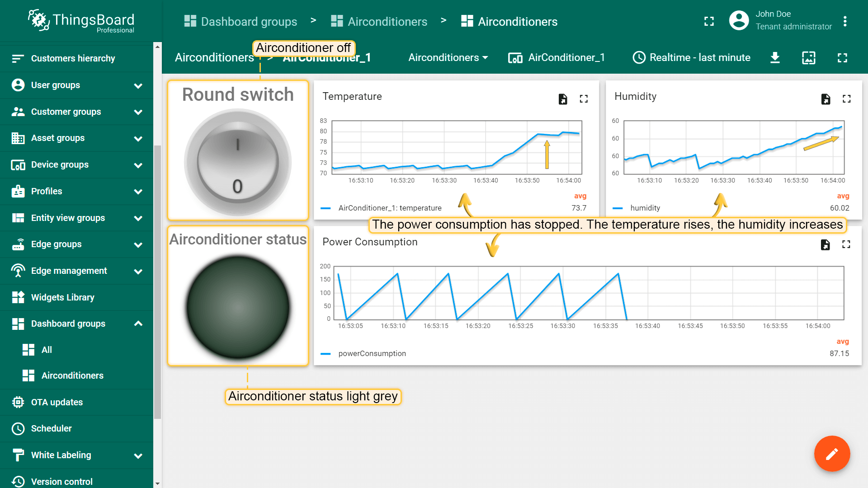Click the middle Airconditioners breadcrumb
Screen dimensions: 868x488
(x=379, y=21)
